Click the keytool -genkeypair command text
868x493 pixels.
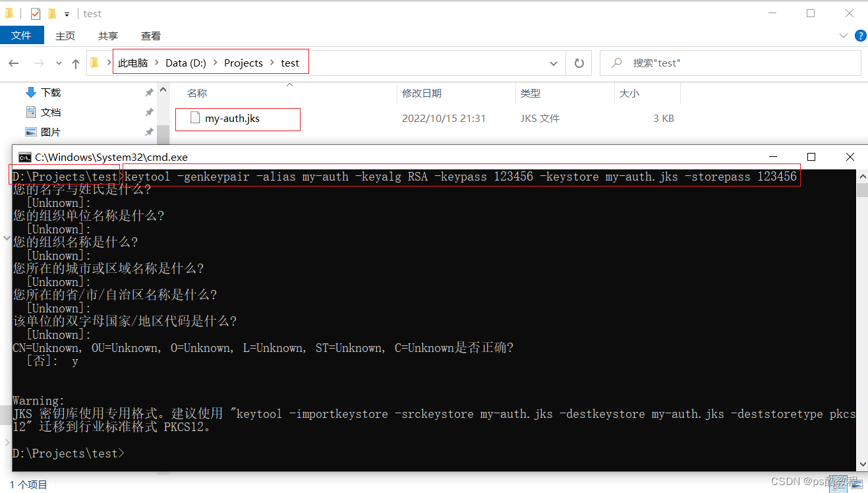pyautogui.click(x=461, y=177)
